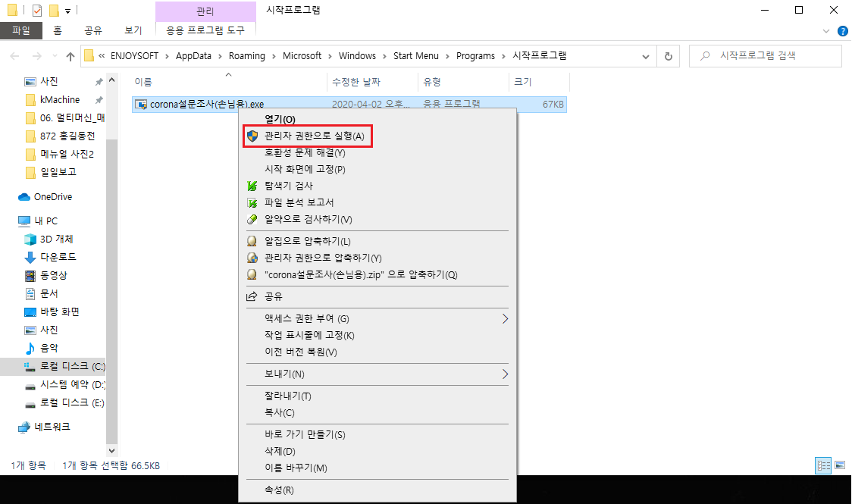Go back with the back arrow

point(14,56)
